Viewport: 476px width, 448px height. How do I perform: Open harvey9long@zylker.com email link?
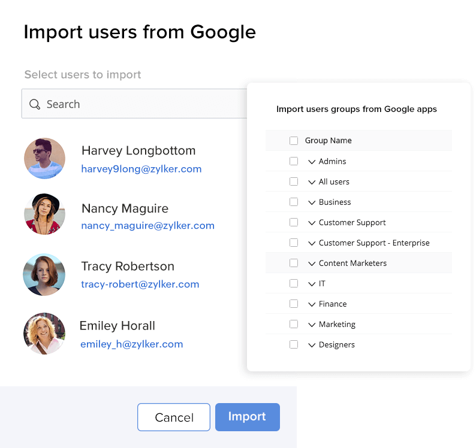pos(141,169)
